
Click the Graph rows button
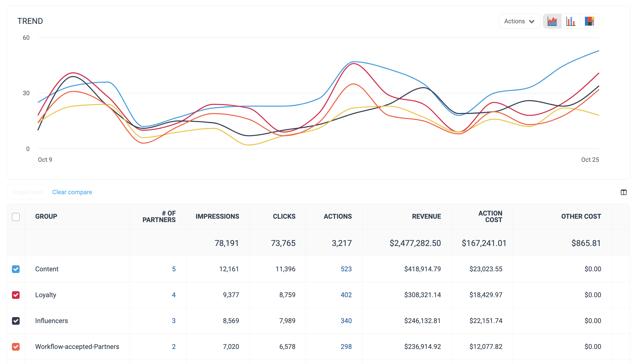(28, 192)
